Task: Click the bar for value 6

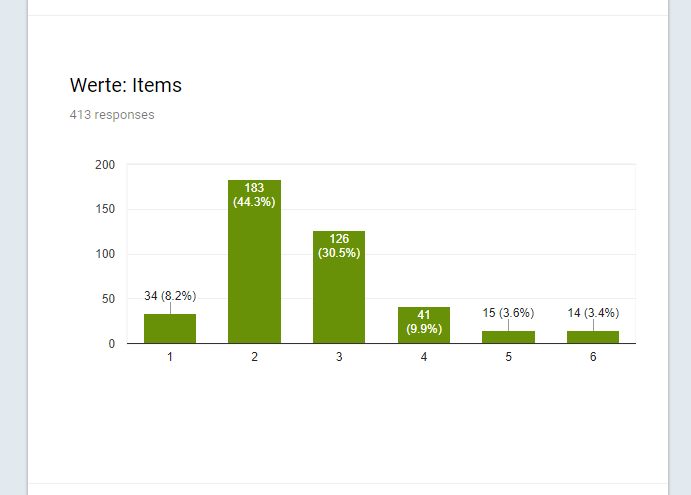Action: tap(593, 337)
